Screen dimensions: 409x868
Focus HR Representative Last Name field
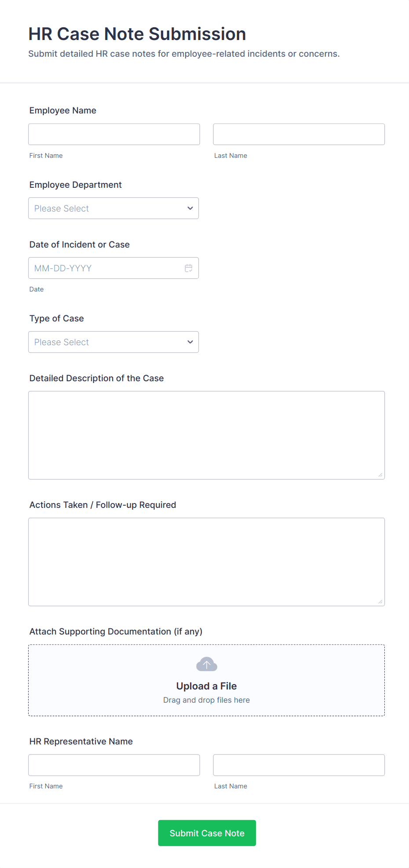click(x=299, y=765)
